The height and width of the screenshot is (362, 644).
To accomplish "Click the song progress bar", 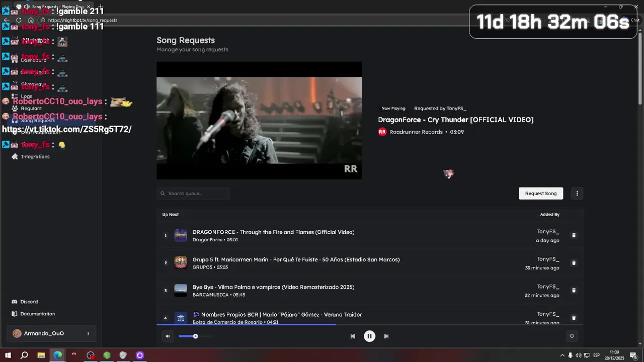I will click(370, 324).
